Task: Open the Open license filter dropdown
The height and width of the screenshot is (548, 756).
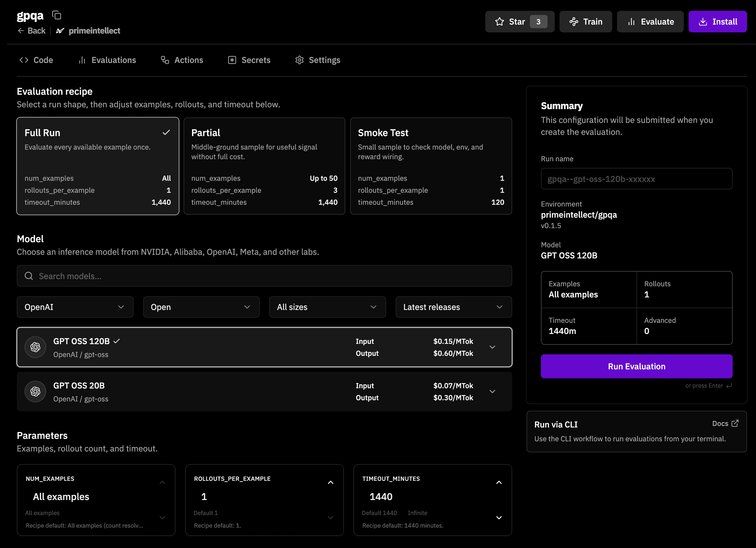Action: [x=201, y=307]
